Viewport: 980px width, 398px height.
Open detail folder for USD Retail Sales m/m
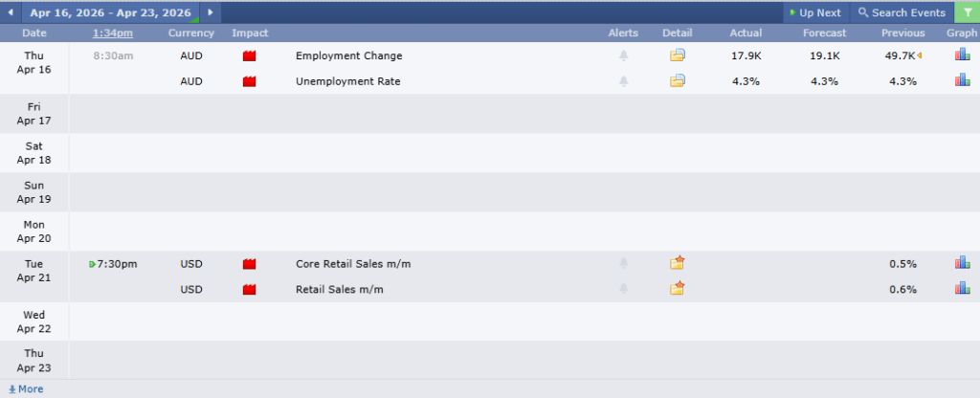[678, 289]
